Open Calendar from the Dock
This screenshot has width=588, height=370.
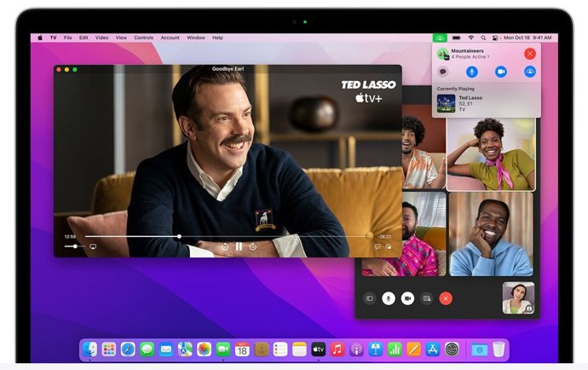242,350
